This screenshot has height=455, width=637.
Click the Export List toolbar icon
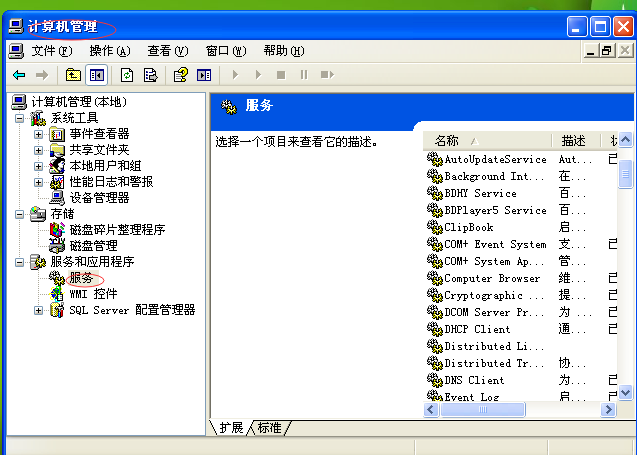[151, 75]
